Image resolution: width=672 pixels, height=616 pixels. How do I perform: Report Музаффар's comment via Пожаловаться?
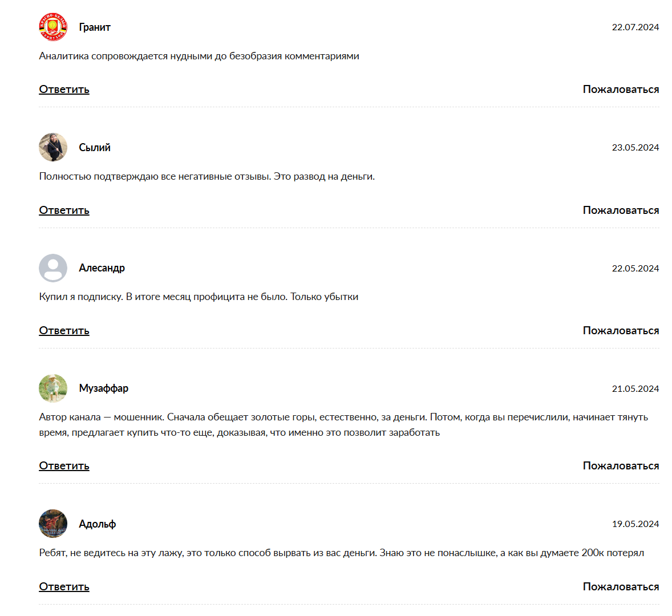(x=621, y=466)
